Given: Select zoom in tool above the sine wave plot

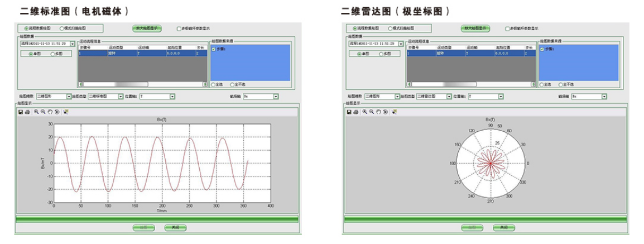Looking at the screenshot, I should (x=36, y=112).
